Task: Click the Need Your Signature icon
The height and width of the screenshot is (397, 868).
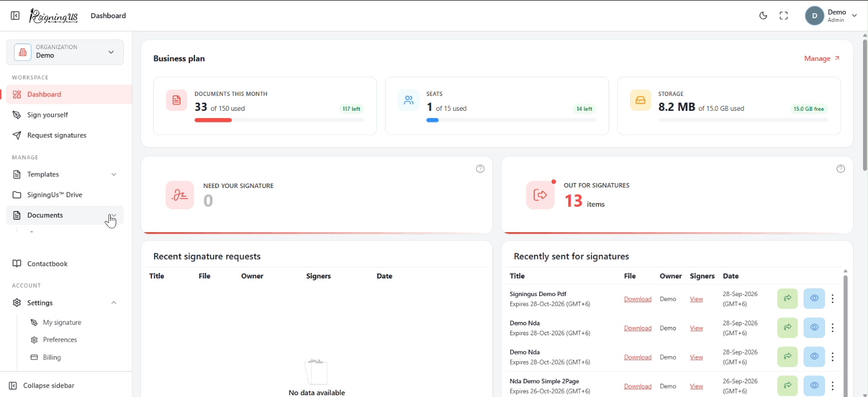Action: 180,195
